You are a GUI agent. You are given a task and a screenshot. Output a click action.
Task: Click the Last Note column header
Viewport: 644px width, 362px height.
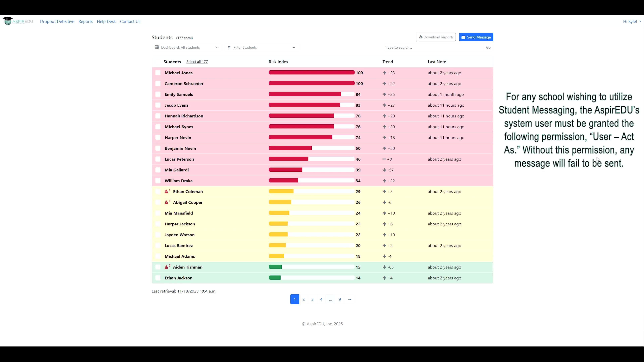click(437, 62)
